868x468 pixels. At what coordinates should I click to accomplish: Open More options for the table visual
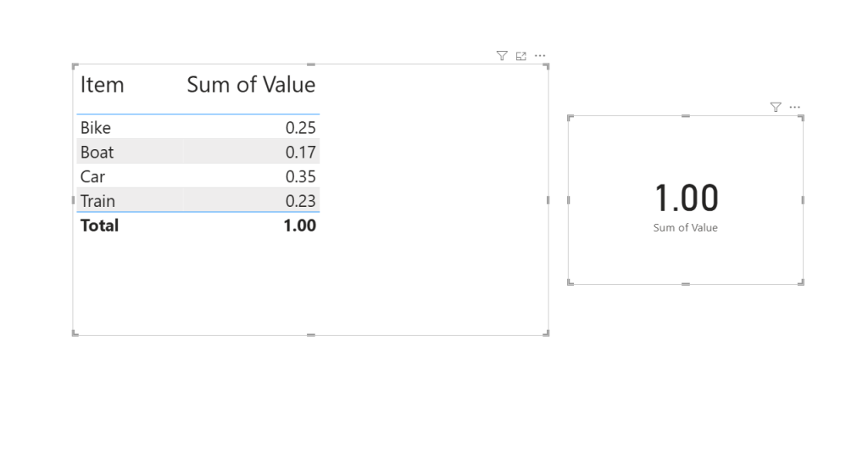[x=540, y=56]
